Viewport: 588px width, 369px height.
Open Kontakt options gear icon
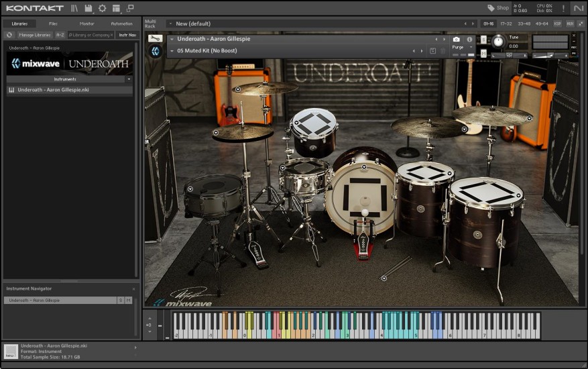coord(103,8)
